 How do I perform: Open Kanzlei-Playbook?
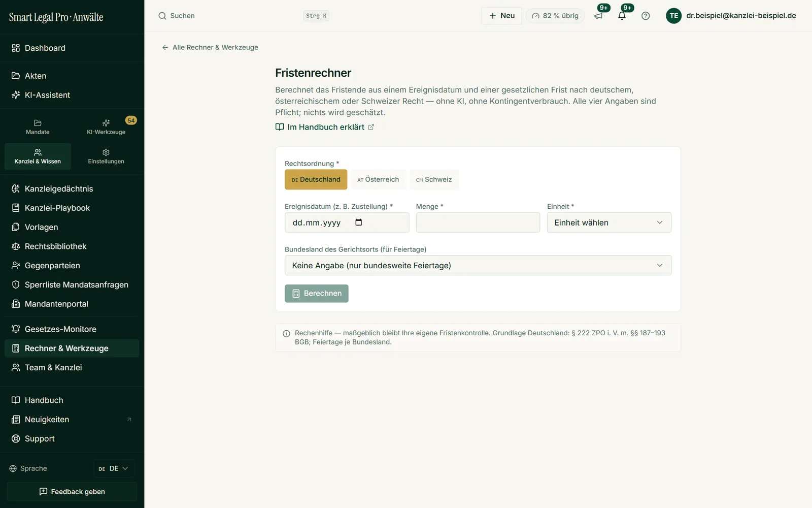click(x=72, y=208)
